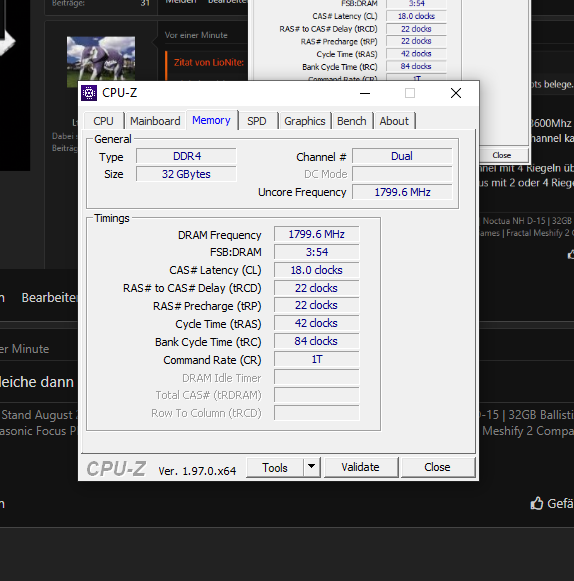Click the Bearbeiten link on forum page
This screenshot has width=574, height=581.
point(50,298)
